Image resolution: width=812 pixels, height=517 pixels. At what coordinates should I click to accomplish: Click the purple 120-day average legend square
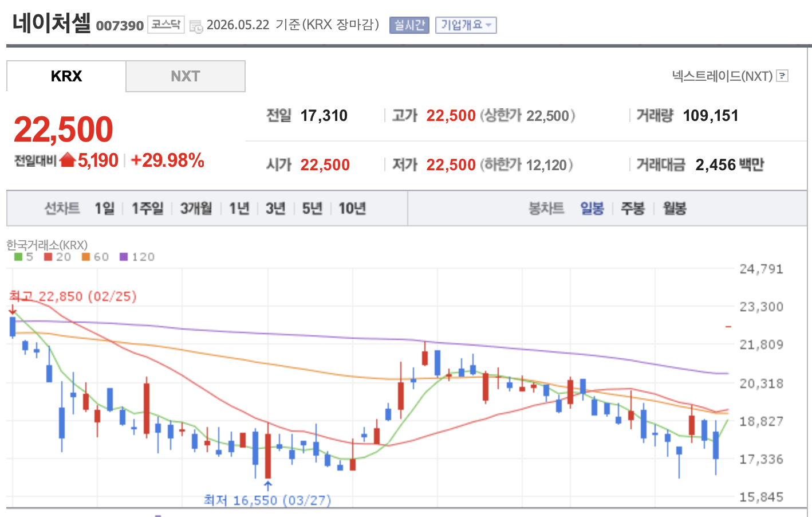(124, 257)
